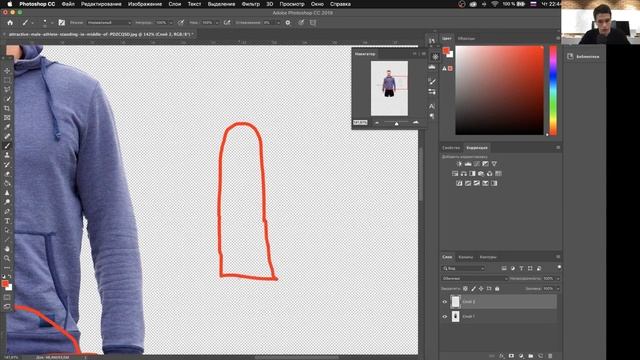Screen dimensions: 640x360
Task: Create a new layer via bottom icon
Action: click(540, 356)
